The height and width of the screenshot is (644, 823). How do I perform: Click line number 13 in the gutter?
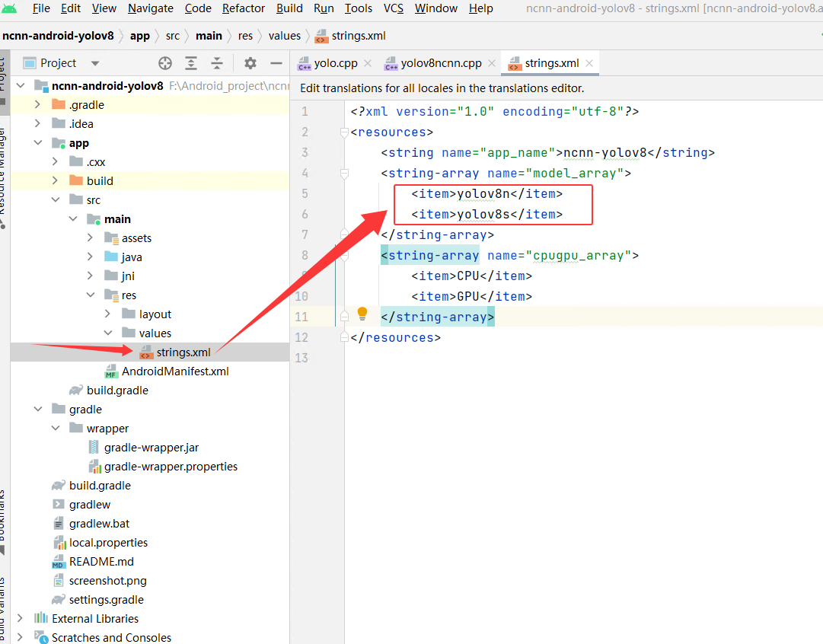point(301,358)
